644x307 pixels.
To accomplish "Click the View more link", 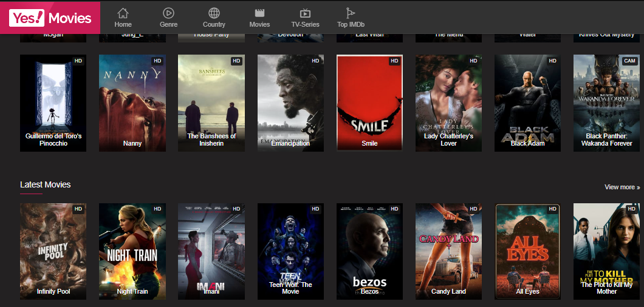I will point(622,187).
